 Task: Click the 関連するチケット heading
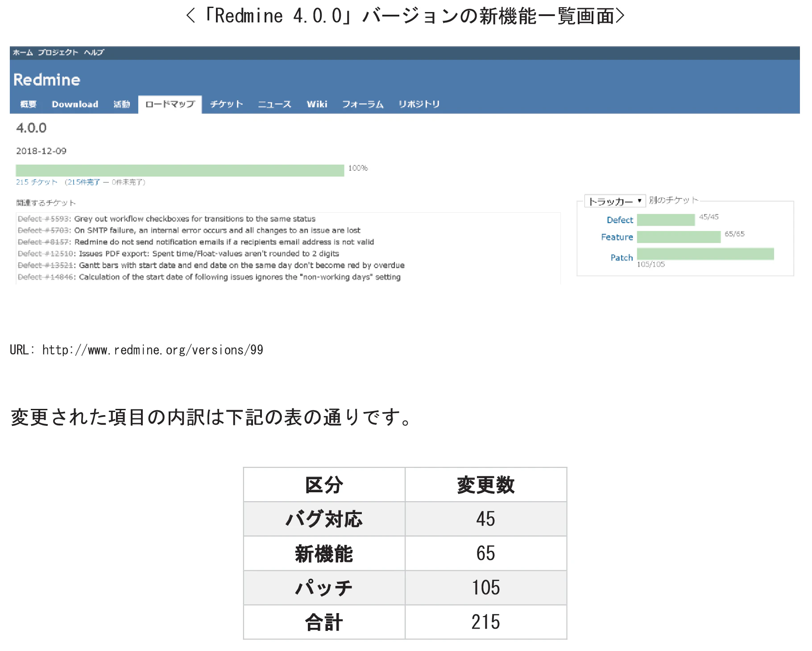[46, 203]
